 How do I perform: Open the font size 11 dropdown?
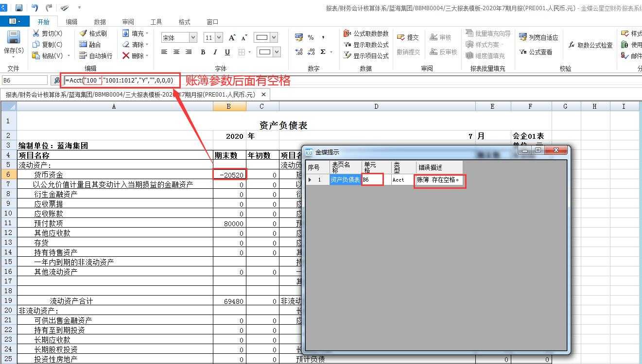click(218, 38)
